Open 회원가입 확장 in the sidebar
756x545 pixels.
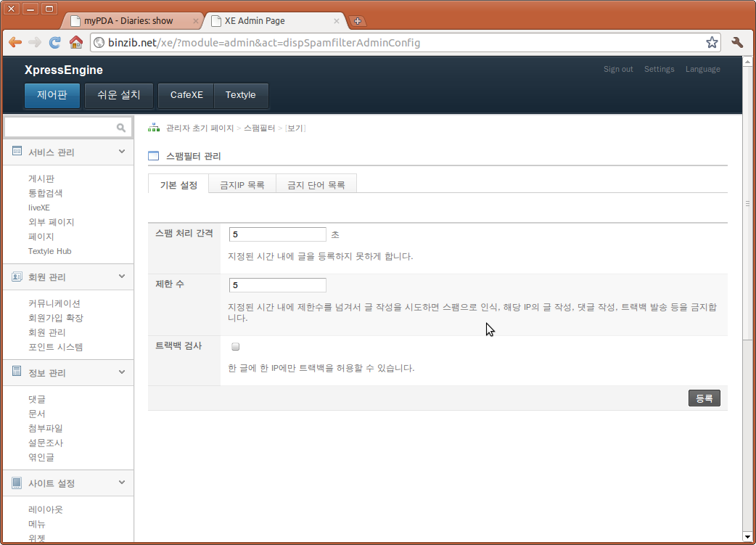pyautogui.click(x=55, y=318)
